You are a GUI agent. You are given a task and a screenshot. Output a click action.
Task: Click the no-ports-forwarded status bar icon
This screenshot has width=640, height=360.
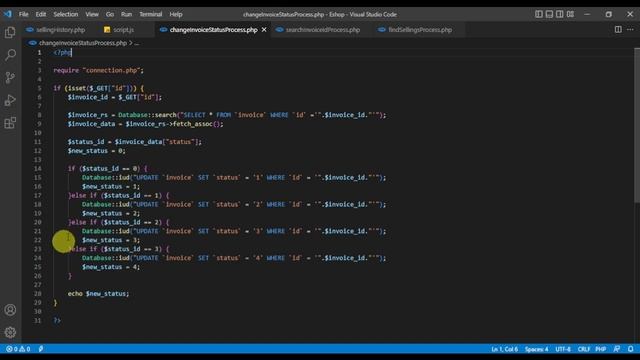point(41,349)
